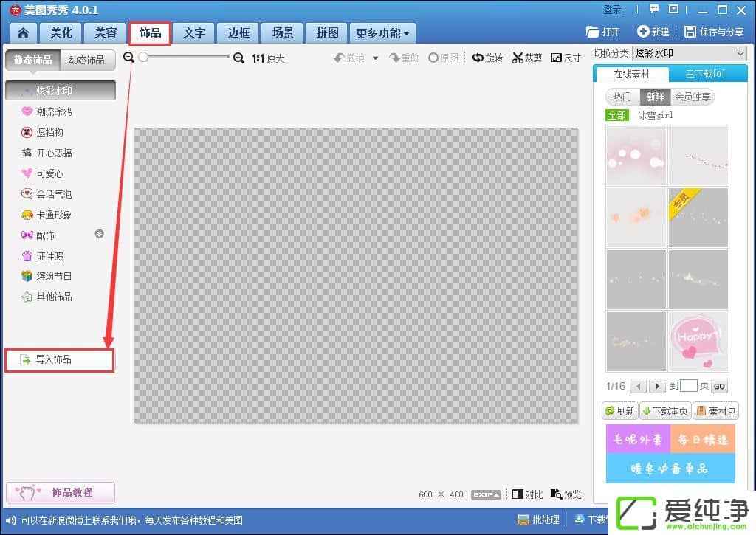The height and width of the screenshot is (535, 756).
Task: Click the home icon tab
Action: [x=24, y=33]
